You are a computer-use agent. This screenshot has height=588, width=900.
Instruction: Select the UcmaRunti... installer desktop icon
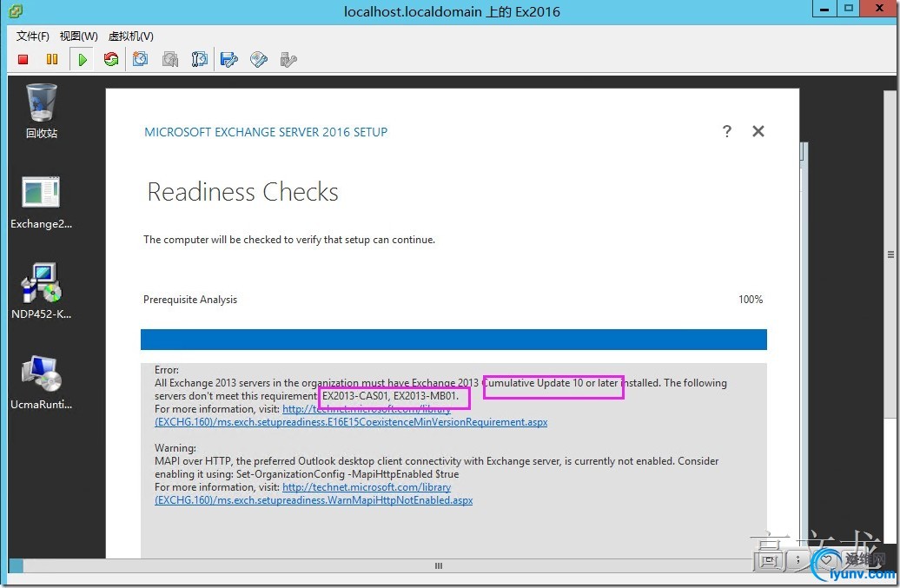click(x=42, y=382)
